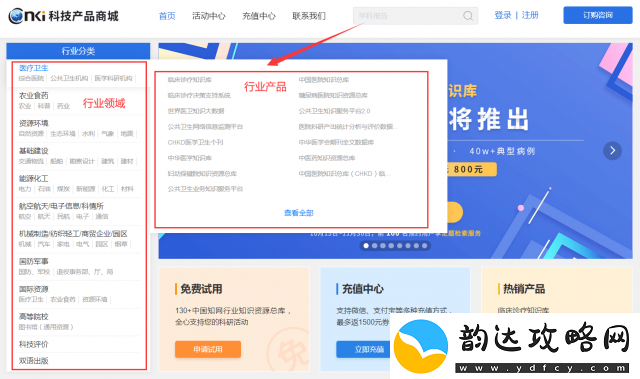The image size is (640, 379).
Task: Click the 查看全部 link
Action: click(299, 213)
